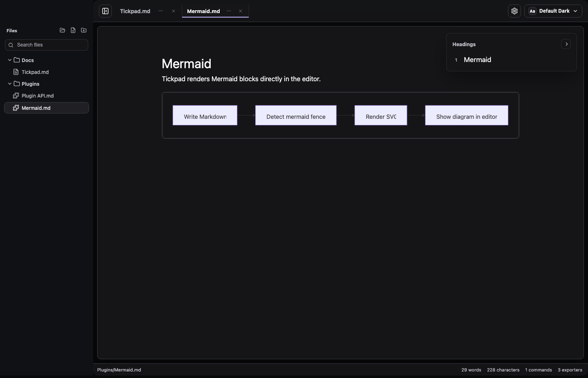Click the Docs folder icon
588x378 pixels.
(x=17, y=60)
